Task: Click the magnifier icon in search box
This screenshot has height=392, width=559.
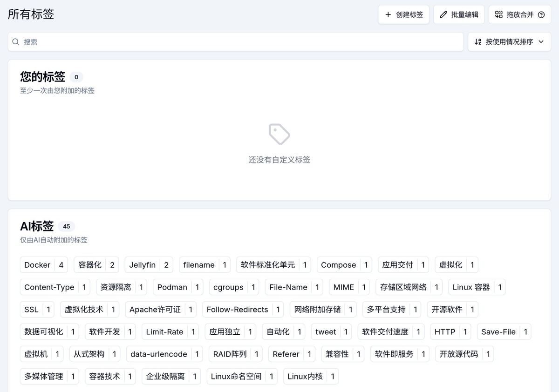Action: (x=16, y=42)
